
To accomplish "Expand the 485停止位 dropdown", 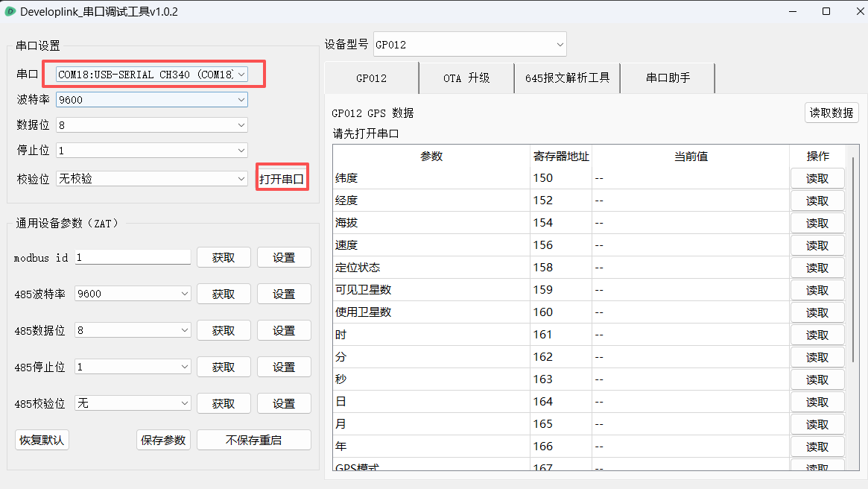I will pyautogui.click(x=133, y=367).
